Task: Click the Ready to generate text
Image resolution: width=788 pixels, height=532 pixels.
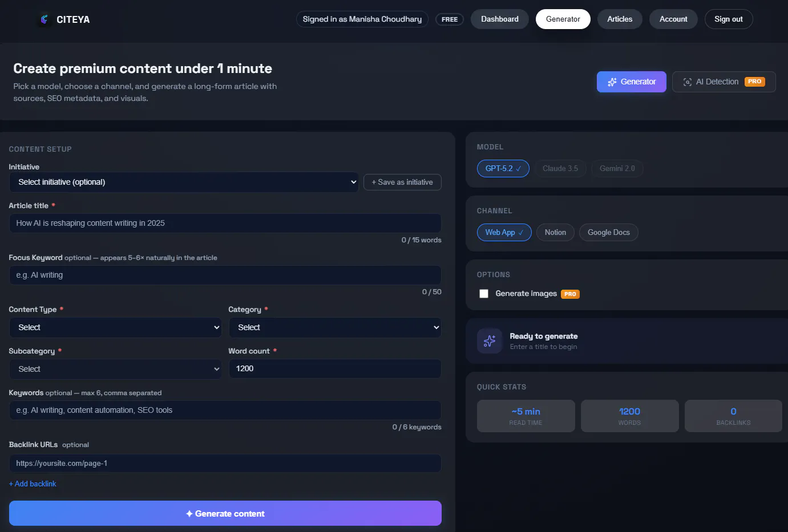Action: click(544, 336)
